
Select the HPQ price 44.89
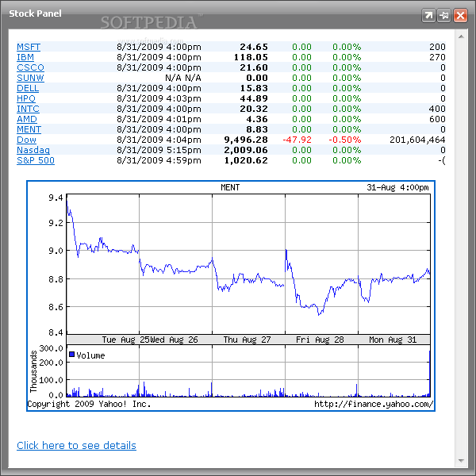(254, 98)
